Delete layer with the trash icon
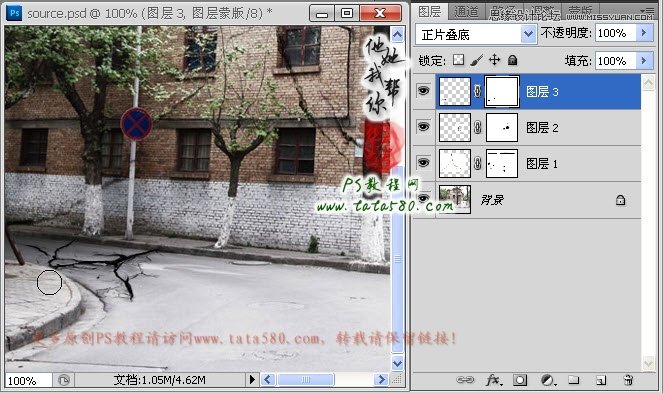Image resolution: width=663 pixels, height=393 pixels. pos(628,380)
